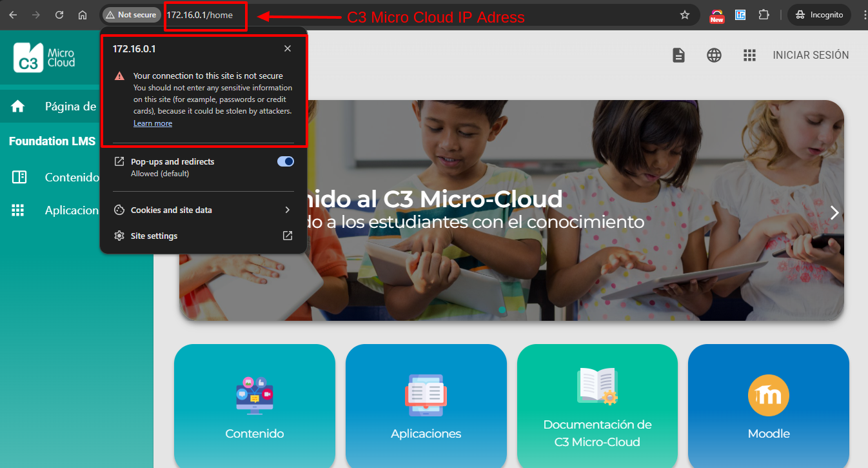Open the Moodle card
The width and height of the screenshot is (868, 468).
pyautogui.click(x=769, y=406)
